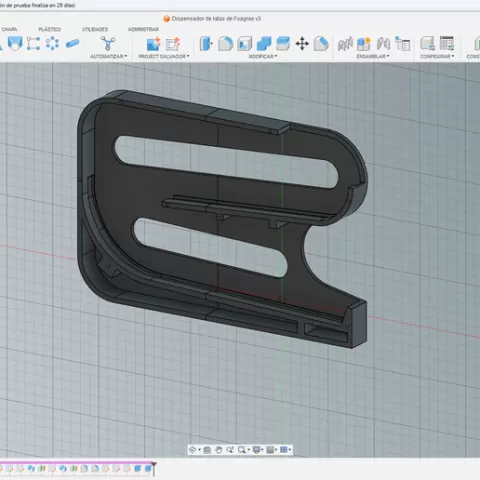Pick the Look At navigation icon
The image size is (480, 480).
tap(207, 450)
